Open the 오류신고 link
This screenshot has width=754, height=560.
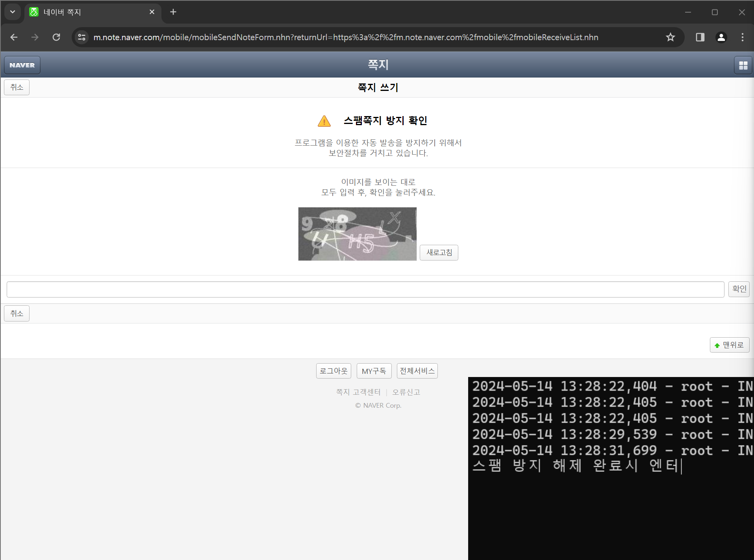(x=406, y=392)
